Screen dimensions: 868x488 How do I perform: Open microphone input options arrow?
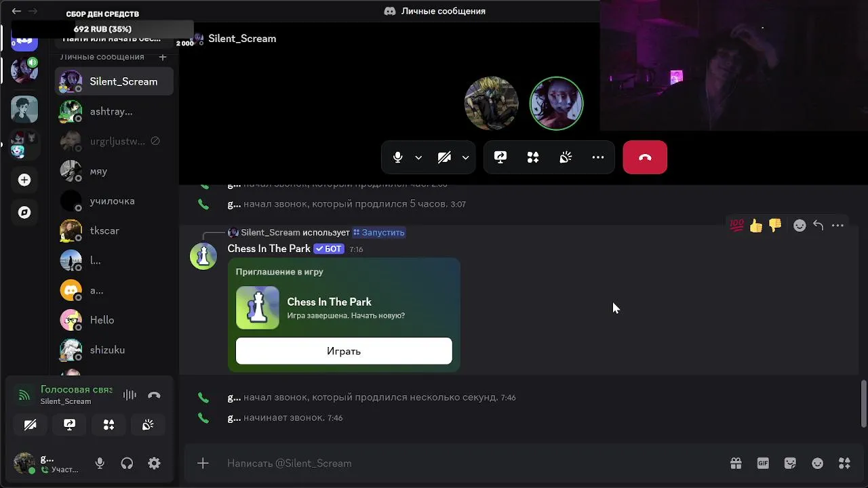[418, 157]
